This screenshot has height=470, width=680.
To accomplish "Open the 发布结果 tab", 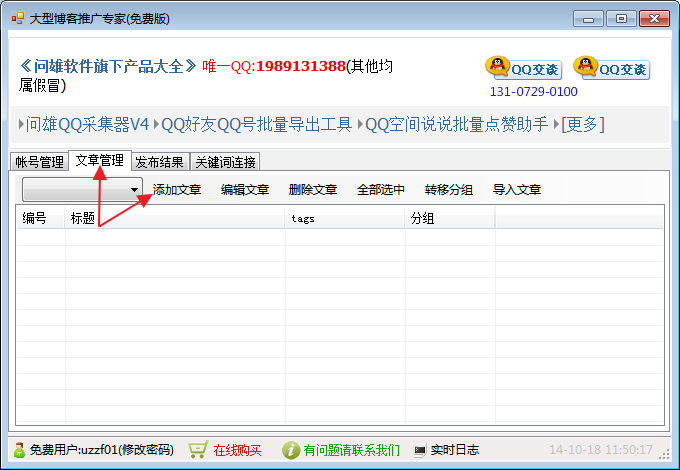I will point(159,162).
